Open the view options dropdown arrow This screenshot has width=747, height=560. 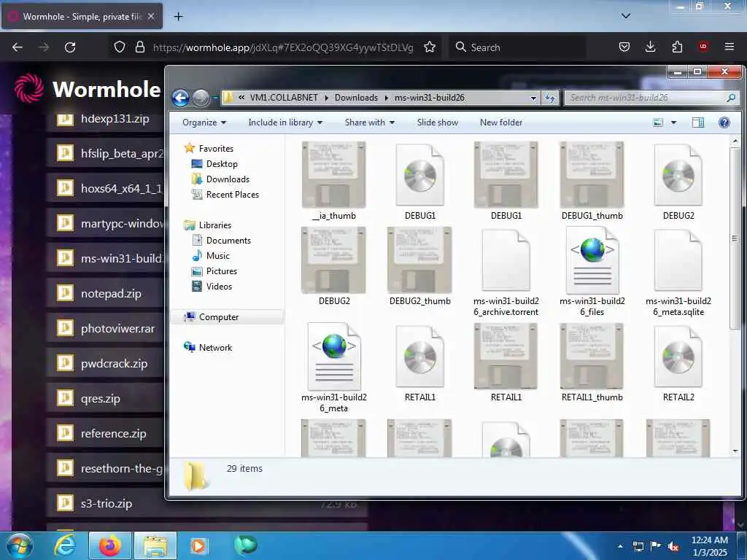pyautogui.click(x=673, y=122)
